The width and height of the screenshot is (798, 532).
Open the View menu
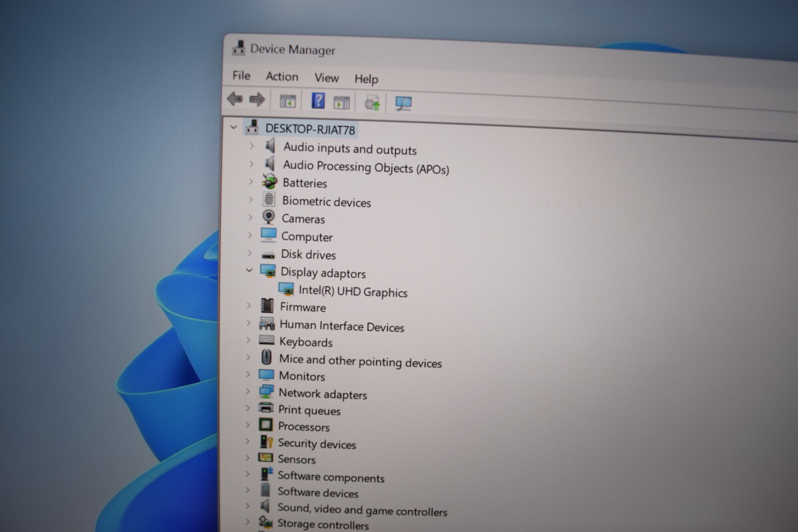(327, 78)
